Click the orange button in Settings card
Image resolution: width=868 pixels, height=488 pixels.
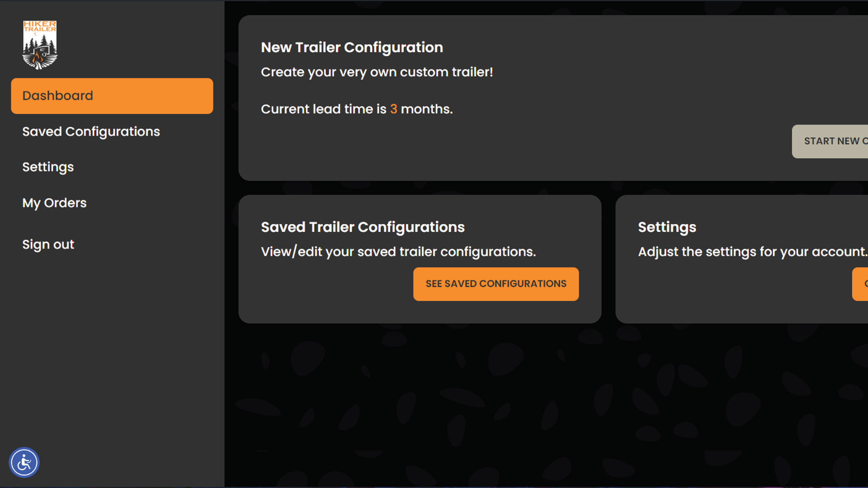tap(860, 284)
